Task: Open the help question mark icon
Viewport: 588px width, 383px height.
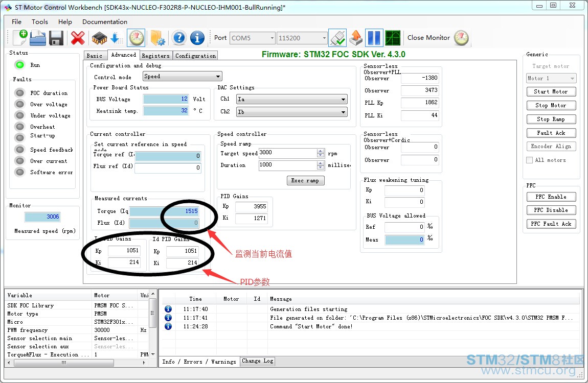Action: (x=179, y=38)
